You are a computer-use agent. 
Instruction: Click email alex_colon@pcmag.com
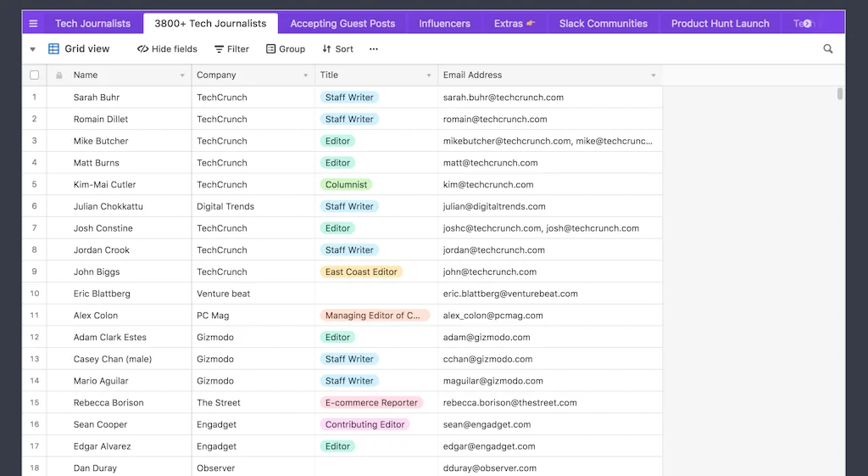pos(492,316)
